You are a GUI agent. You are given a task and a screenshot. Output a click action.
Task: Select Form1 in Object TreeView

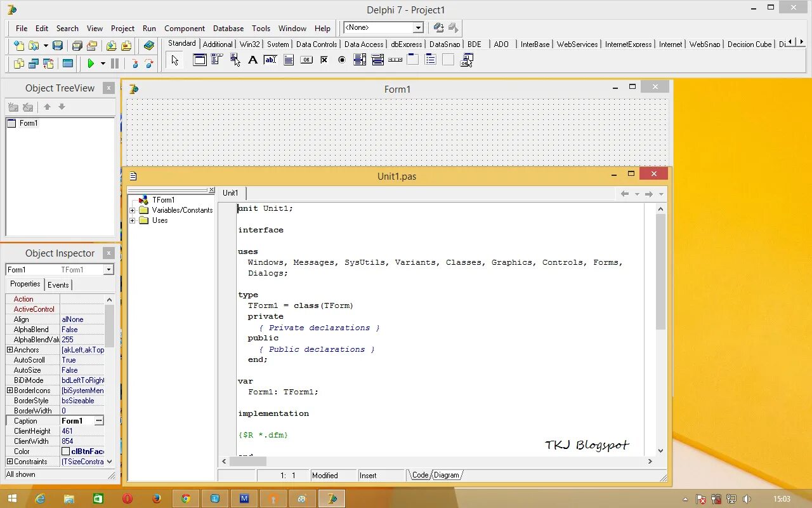29,123
